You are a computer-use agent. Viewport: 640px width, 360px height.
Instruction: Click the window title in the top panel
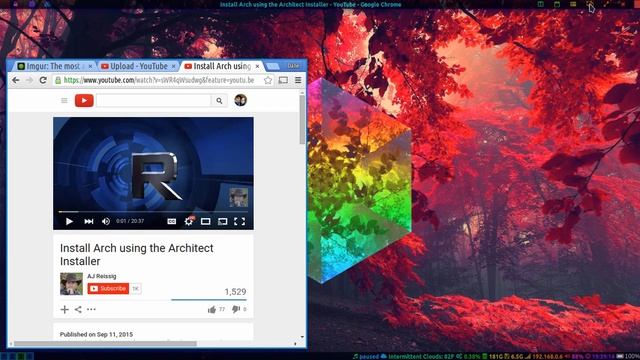coord(310,4)
